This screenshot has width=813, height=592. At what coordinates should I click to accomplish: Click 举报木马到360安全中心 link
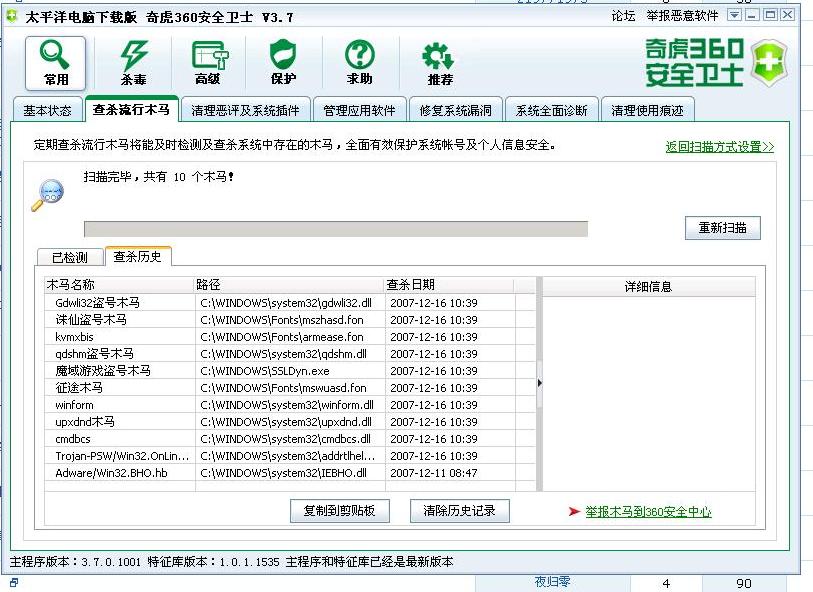tap(648, 511)
